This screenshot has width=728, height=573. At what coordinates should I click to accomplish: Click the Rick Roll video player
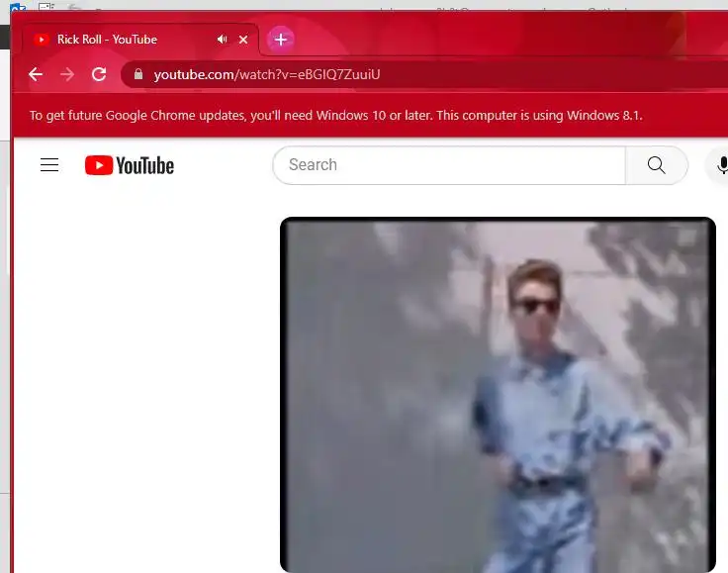pos(498,395)
